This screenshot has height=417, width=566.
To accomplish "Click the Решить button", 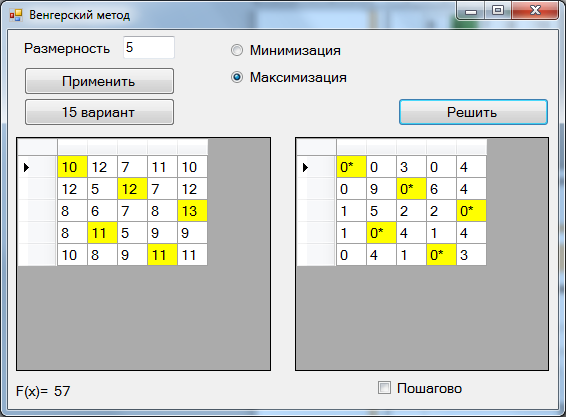I will [473, 112].
